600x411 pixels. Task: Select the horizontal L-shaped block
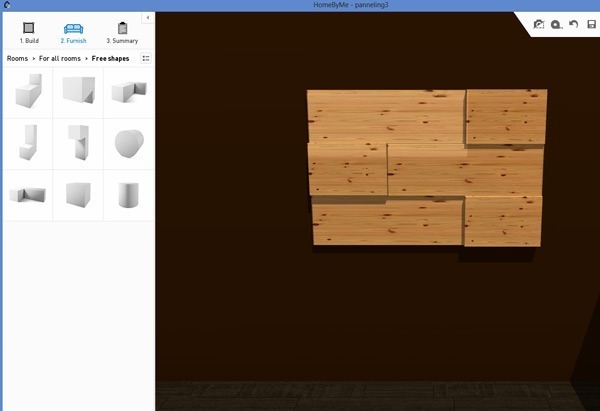point(129,92)
